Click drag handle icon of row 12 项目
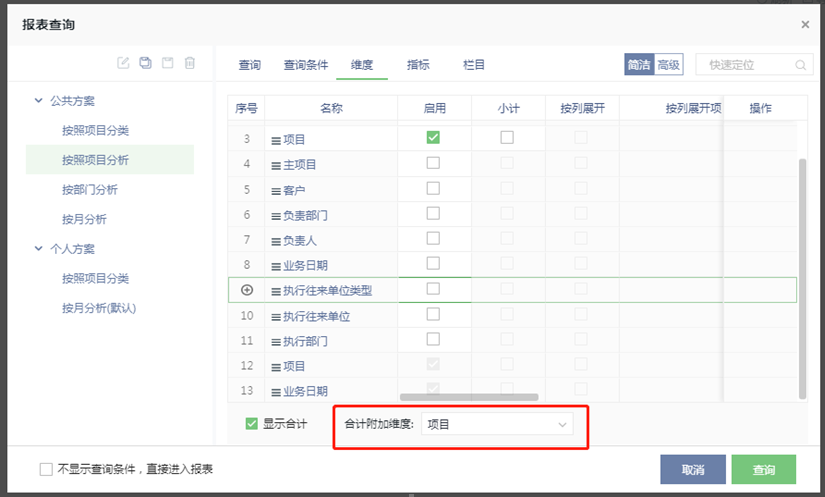 coord(276,367)
